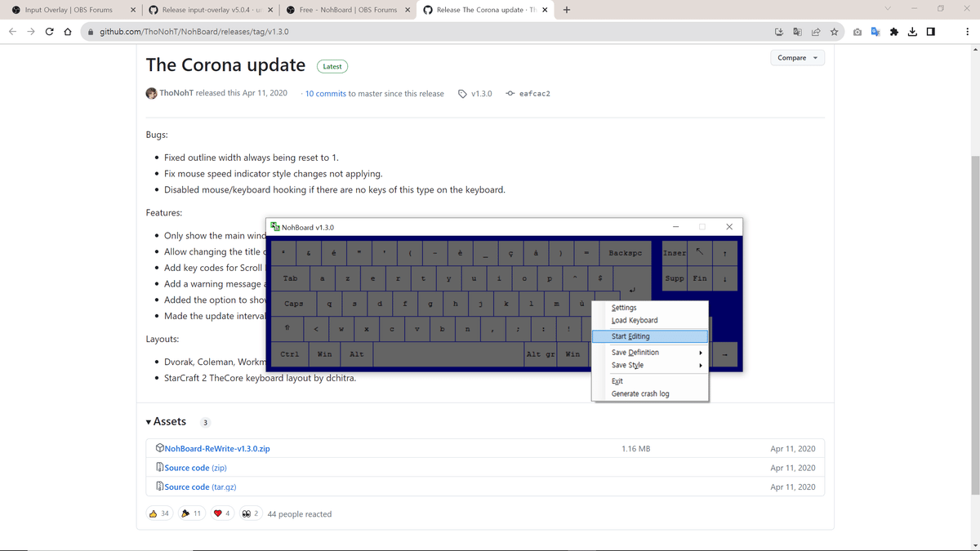The image size is (980, 551).
Task: Open a new browser tab
Action: pos(567,10)
